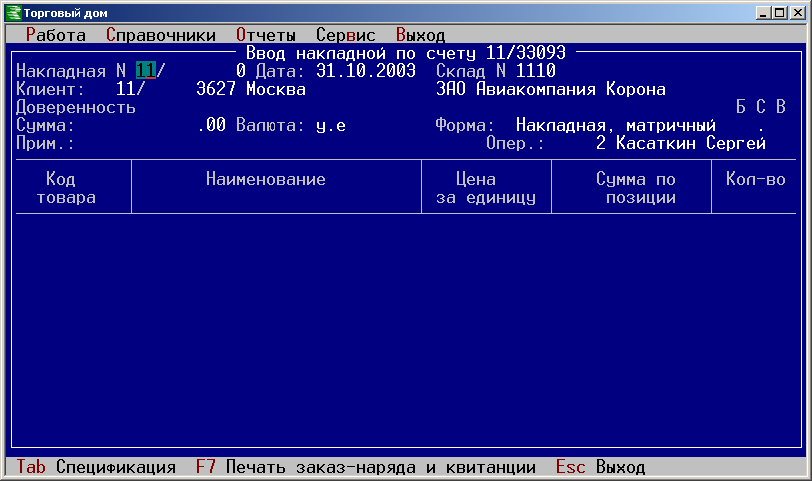Click Tab Спецификация in the bottom bar
The image size is (812, 481).
(x=96, y=467)
